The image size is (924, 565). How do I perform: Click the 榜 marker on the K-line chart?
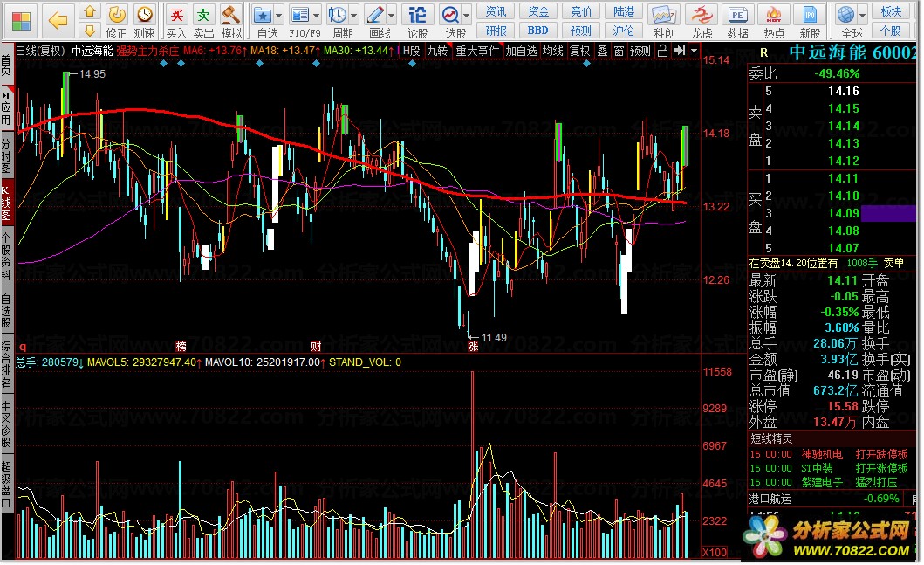181,346
